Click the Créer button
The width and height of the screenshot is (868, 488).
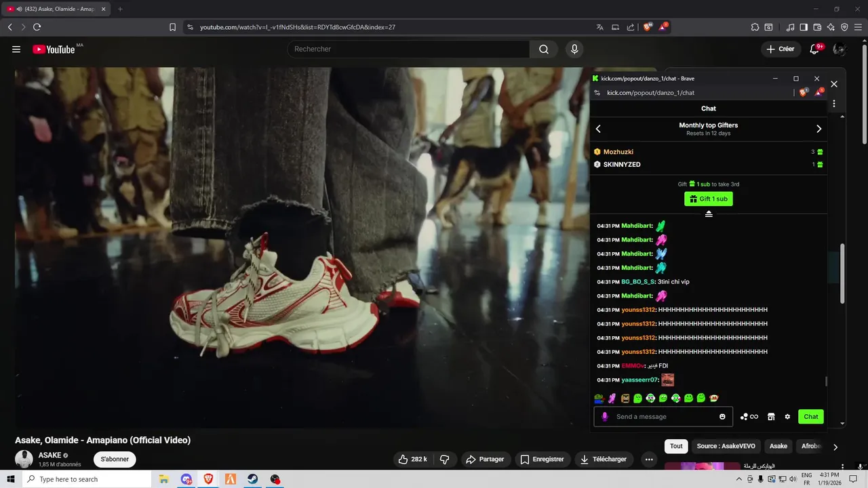point(780,49)
